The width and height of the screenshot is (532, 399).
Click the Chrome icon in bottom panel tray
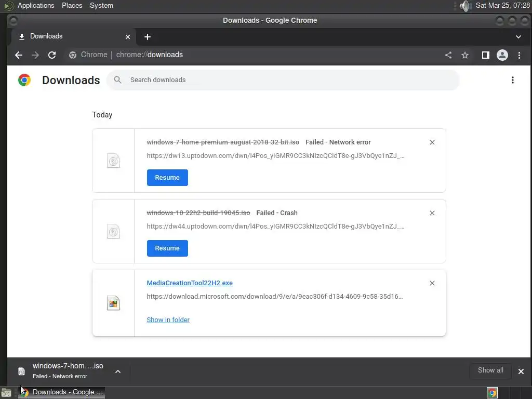(x=492, y=393)
